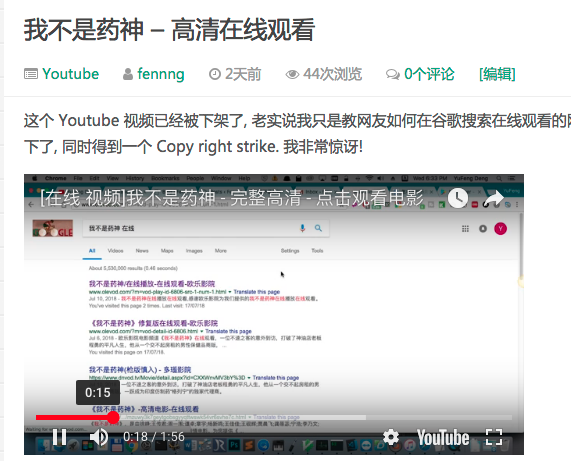Pause the YouTube video
This screenshot has height=461, width=571.
click(59, 437)
